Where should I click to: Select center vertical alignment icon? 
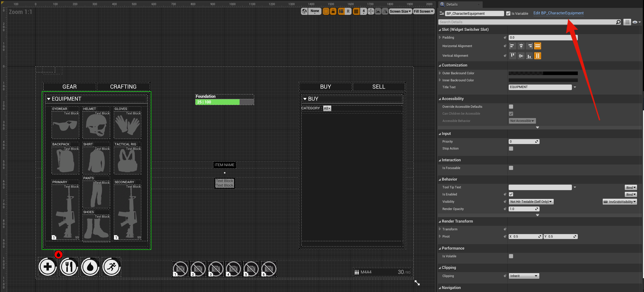click(521, 56)
